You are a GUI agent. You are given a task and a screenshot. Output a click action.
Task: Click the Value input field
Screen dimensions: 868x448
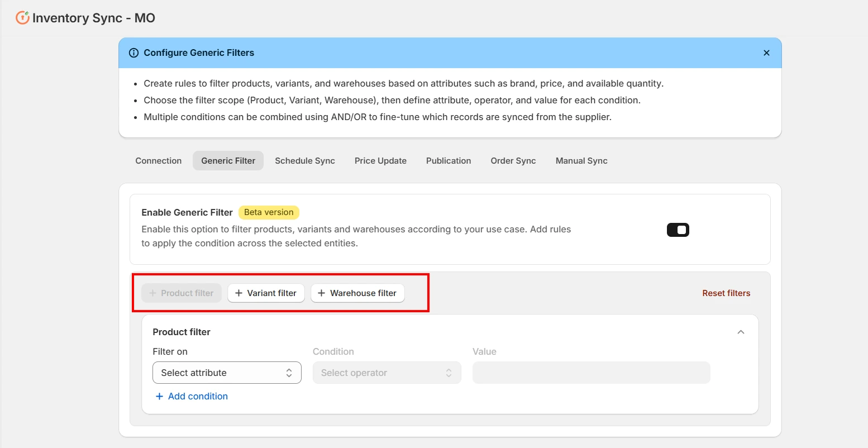point(591,373)
